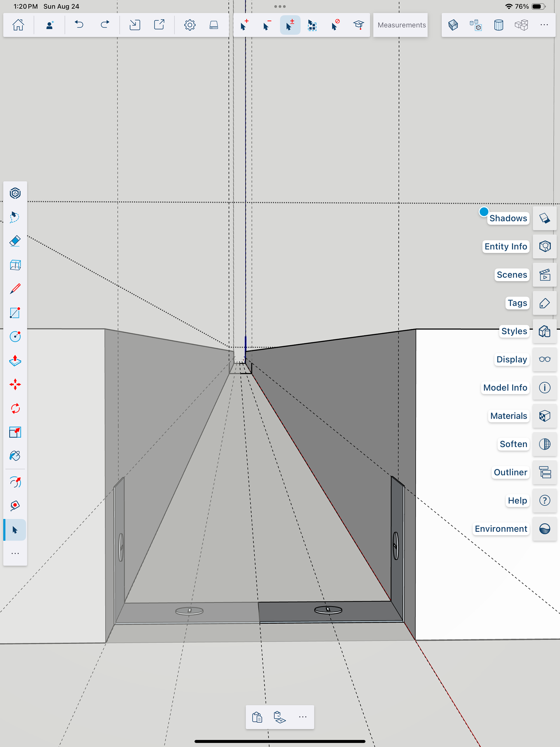Enable add-to-selection mode
The height and width of the screenshot is (747, 560).
point(244,25)
